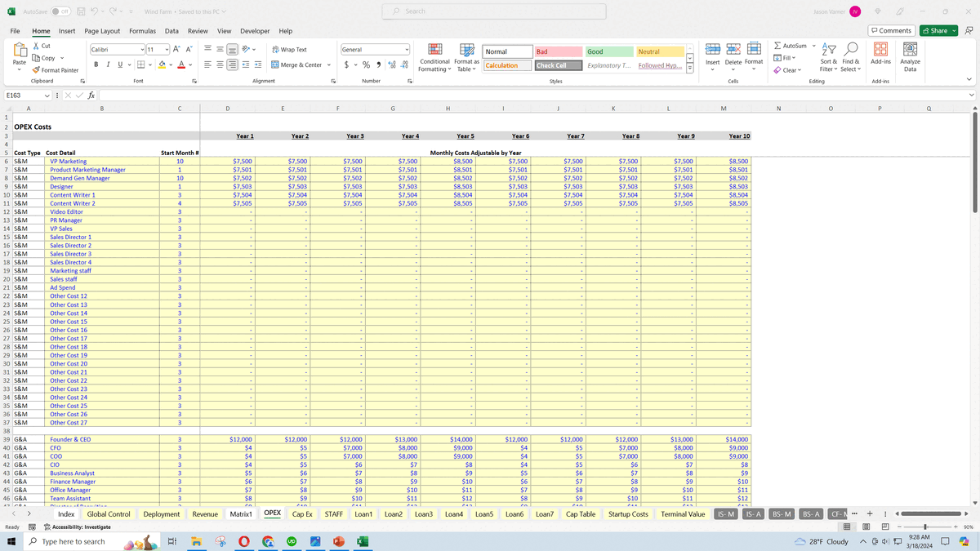Click the Share button

click(936, 30)
